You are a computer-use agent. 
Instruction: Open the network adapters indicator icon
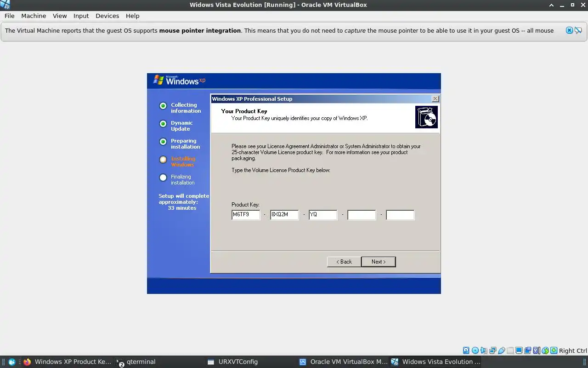tap(492, 351)
